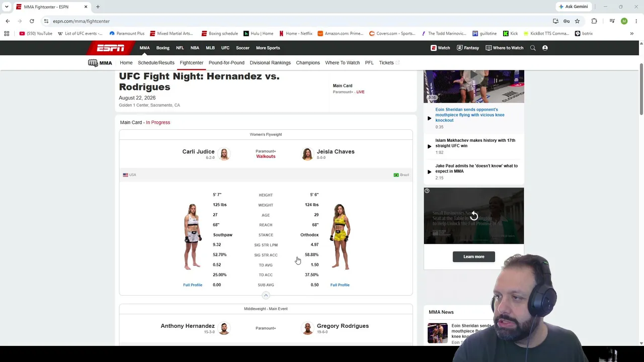
Task: Open a new browser tab
Action: (x=98, y=7)
